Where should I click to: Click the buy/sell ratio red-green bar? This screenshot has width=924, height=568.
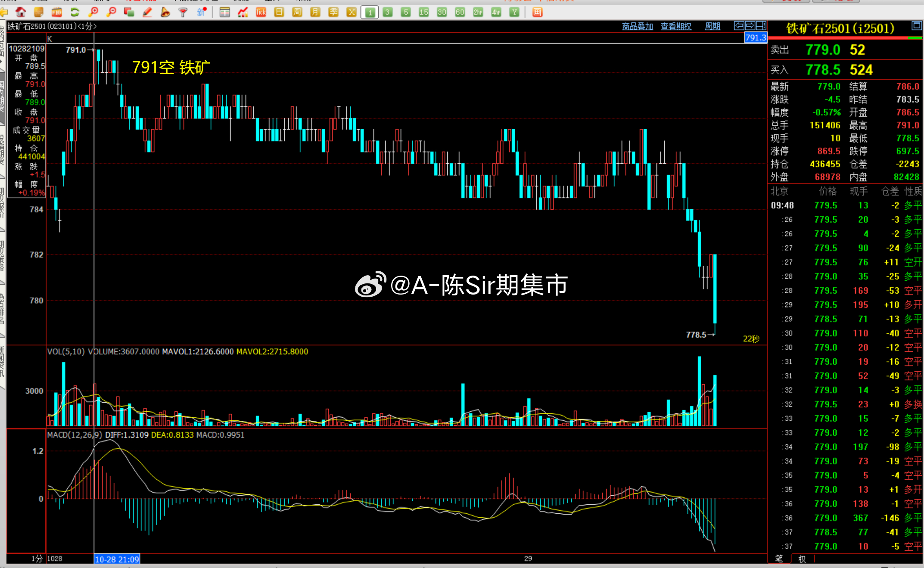[845, 38]
